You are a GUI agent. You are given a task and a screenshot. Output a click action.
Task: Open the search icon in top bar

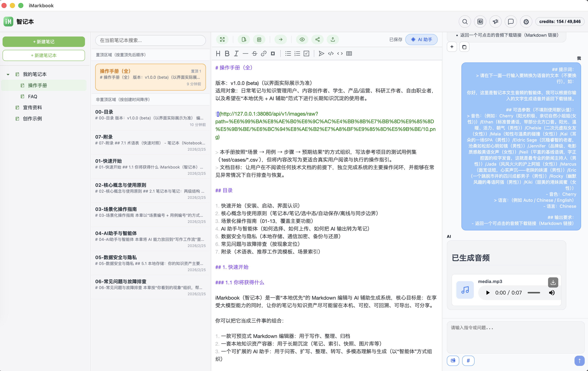pos(465,22)
